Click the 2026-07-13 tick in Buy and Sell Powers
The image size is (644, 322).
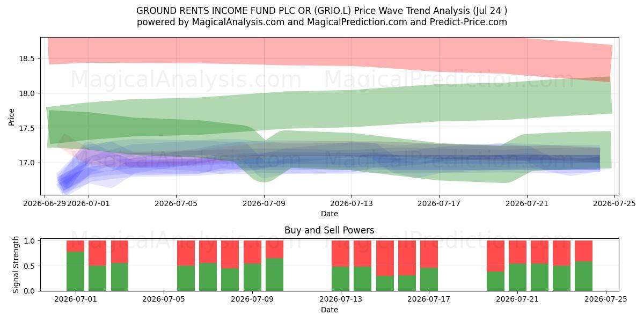pyautogui.click(x=341, y=299)
